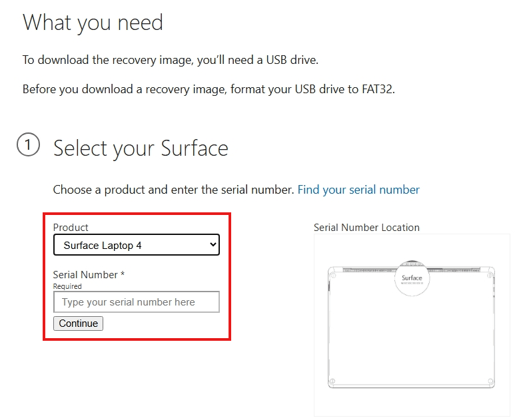Click 'Choose a product and enter the serial number' text
Screen dimensions: 515x420
pos(173,190)
